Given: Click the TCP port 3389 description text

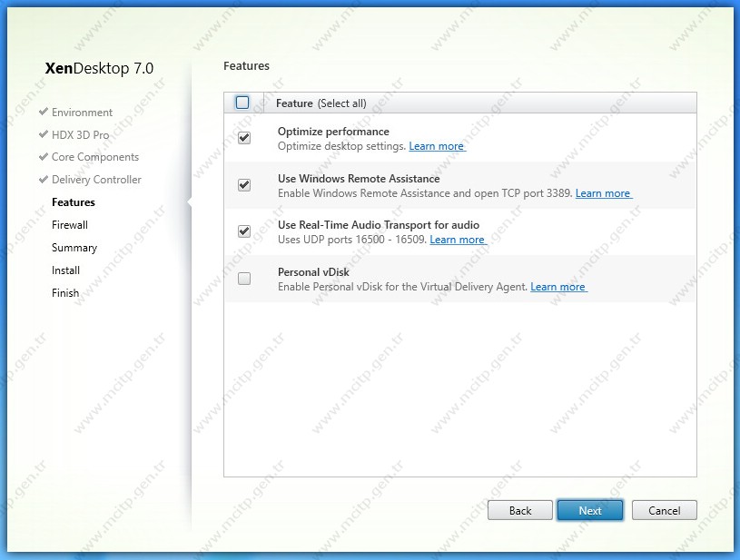Looking at the screenshot, I should coord(425,193).
